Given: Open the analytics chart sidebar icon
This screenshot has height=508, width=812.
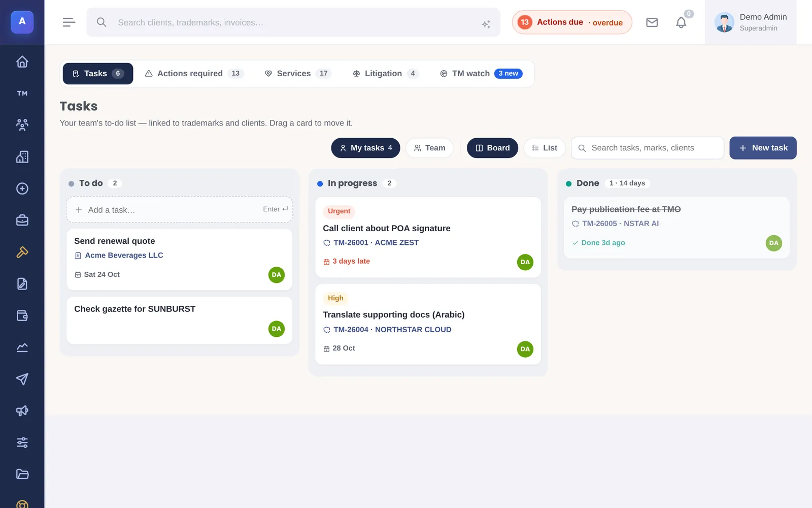Looking at the screenshot, I should coord(22,347).
